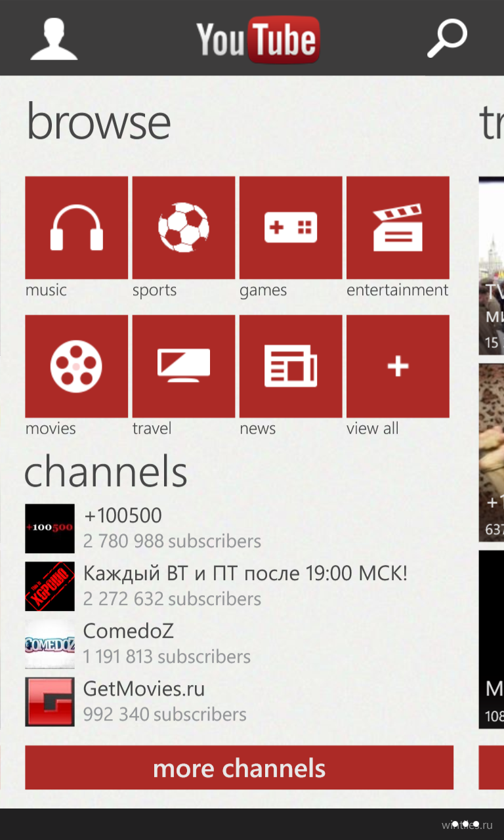Tap 2 780 988 subscribers text
This screenshot has width=504, height=840.
point(172,541)
